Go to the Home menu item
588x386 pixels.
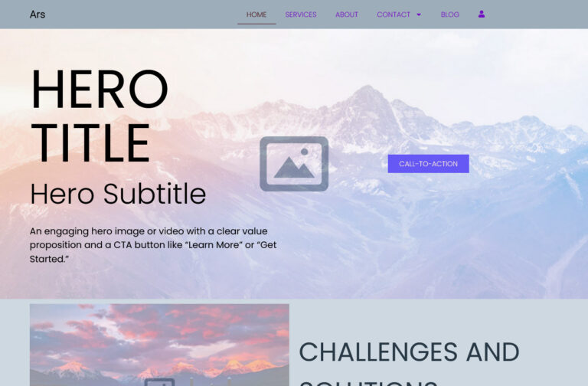coord(256,15)
